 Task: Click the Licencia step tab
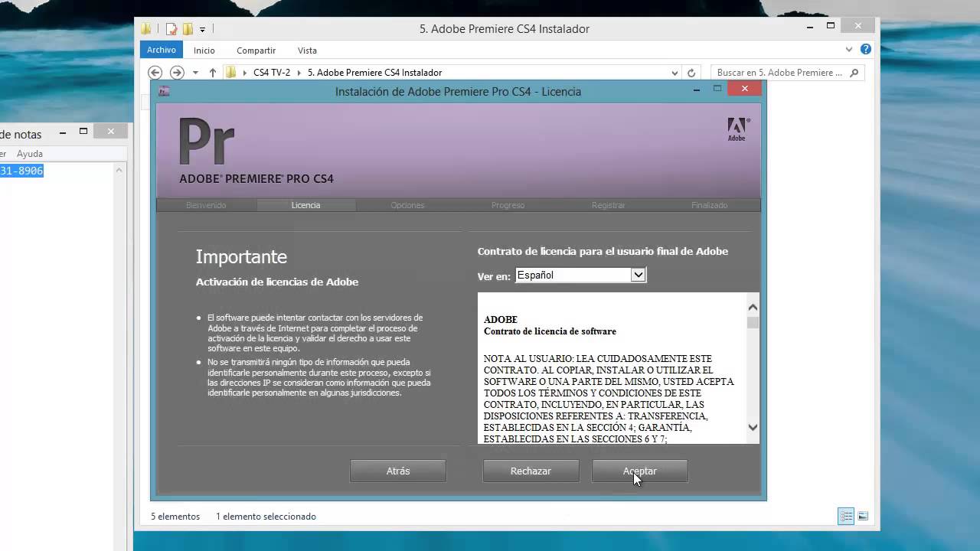305,205
